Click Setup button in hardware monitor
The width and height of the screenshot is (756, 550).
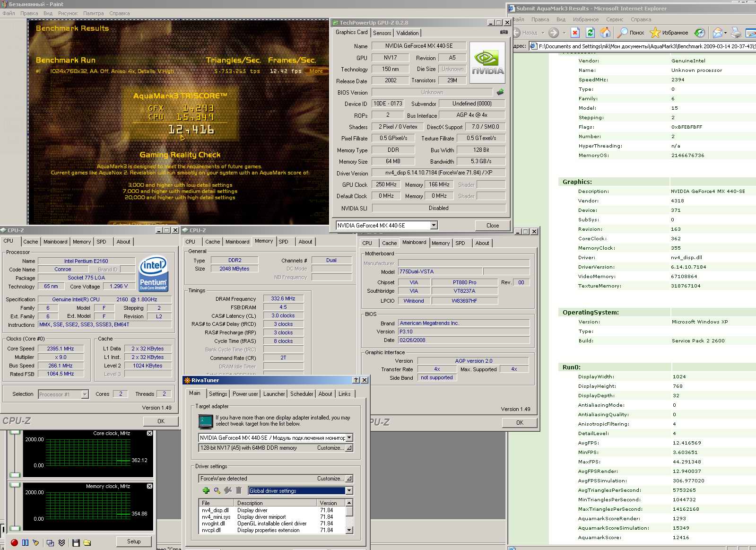click(134, 541)
